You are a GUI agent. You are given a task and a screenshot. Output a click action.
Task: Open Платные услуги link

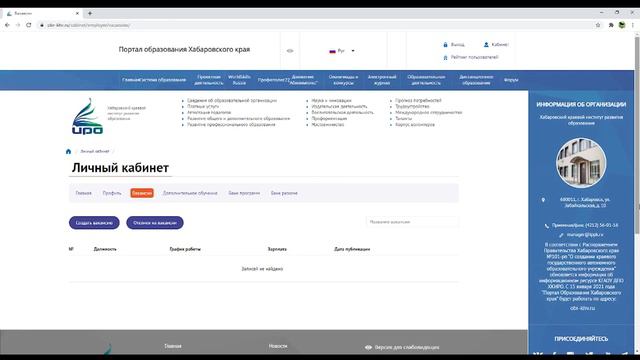203,106
